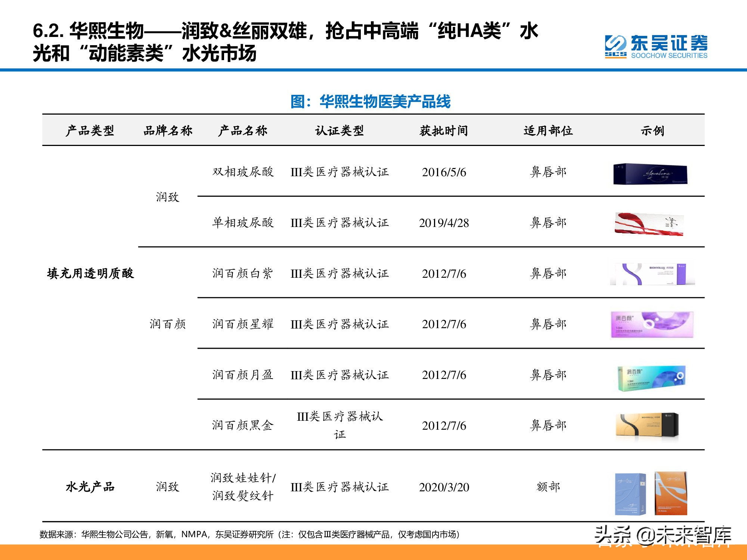Click the 水光产品 category cell
The width and height of the screenshot is (747, 560).
[x=90, y=487]
